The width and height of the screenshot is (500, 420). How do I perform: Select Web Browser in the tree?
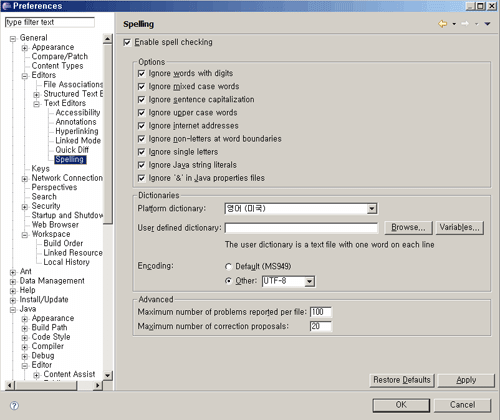pyautogui.click(x=55, y=224)
